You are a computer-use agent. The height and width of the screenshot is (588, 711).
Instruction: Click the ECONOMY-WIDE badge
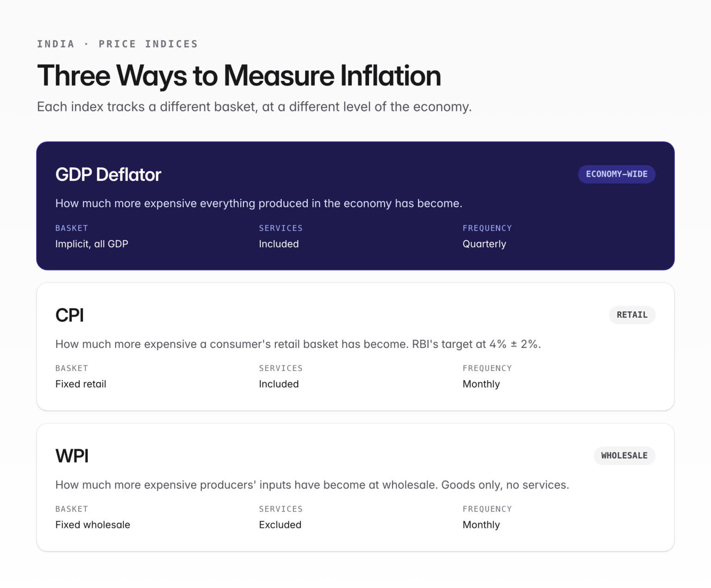click(617, 174)
